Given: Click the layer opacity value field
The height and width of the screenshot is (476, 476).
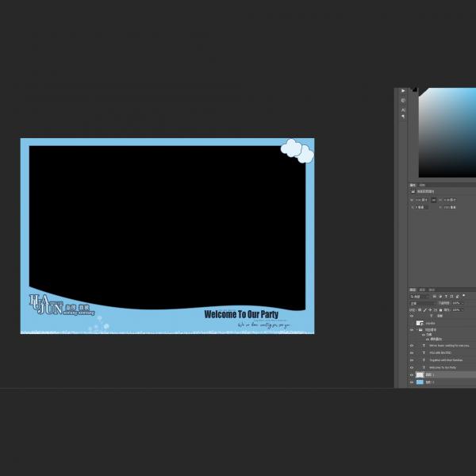Looking at the screenshot, I should [456, 303].
